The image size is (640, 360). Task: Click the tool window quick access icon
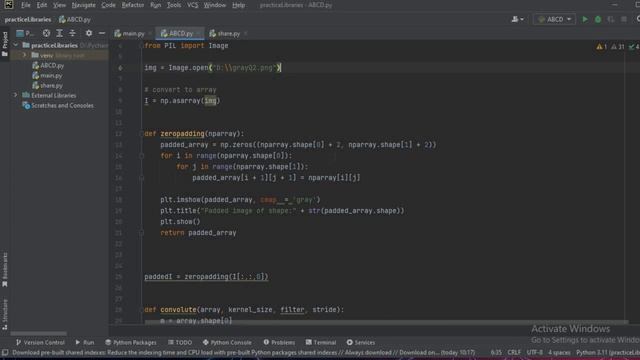(5, 352)
